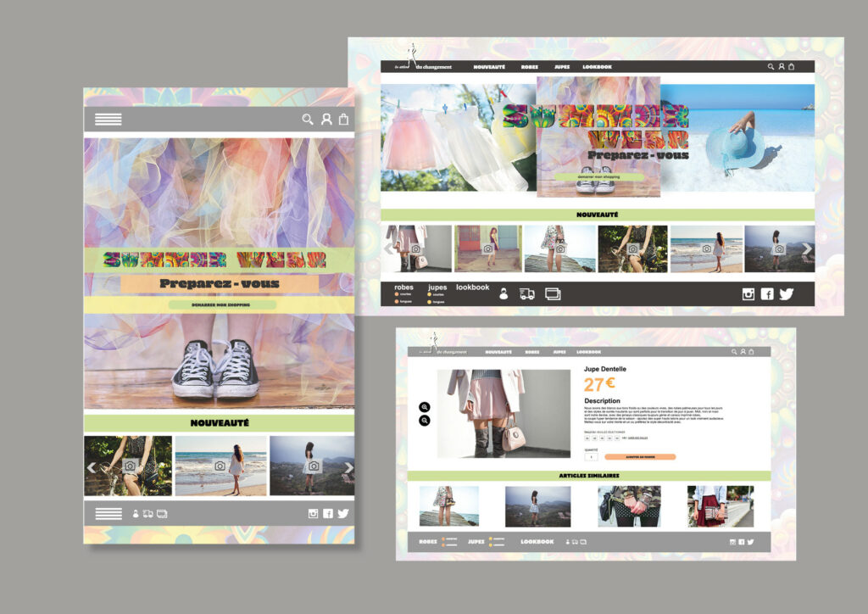868x614 pixels.
Task: Open Facebook from the desktop homepage footer
Action: (767, 294)
